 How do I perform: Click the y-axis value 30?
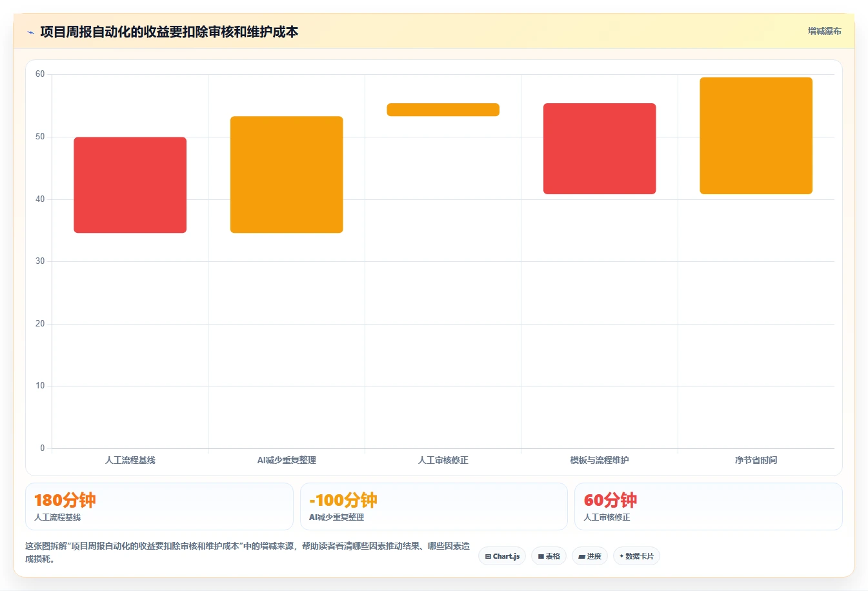(x=40, y=261)
